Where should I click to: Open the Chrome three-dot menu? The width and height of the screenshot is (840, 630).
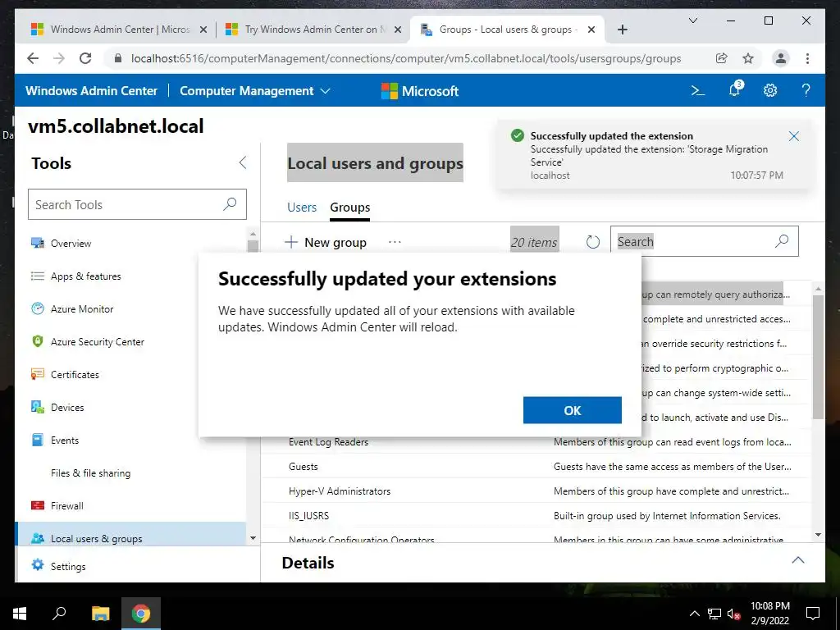(x=807, y=58)
